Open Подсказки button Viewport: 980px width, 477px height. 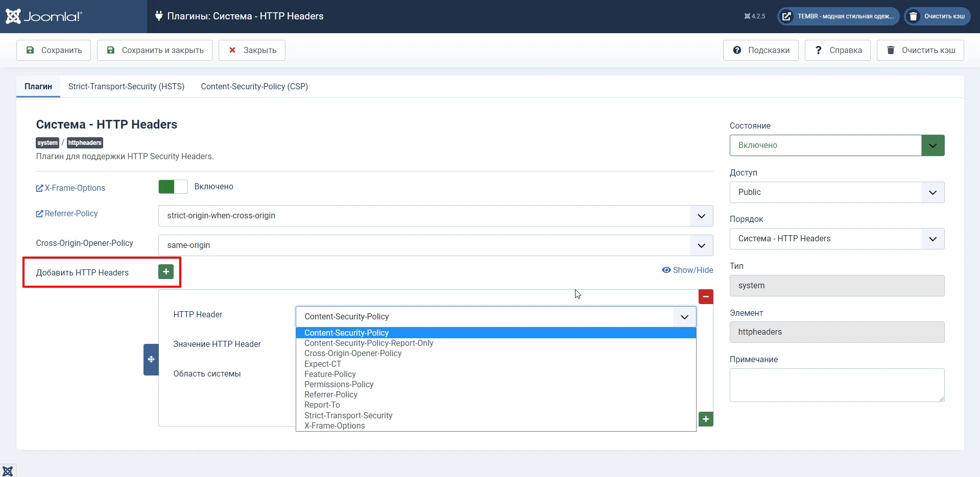(761, 51)
